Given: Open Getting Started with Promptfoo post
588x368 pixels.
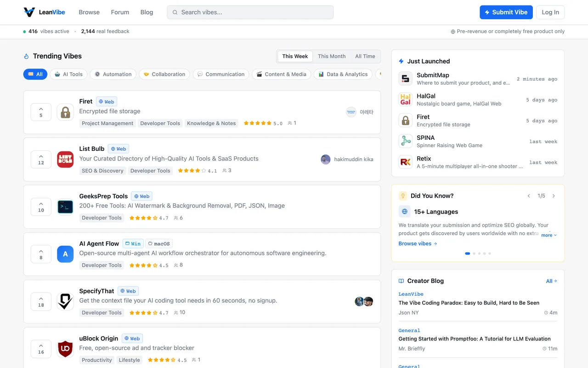Looking at the screenshot, I should 475,339.
